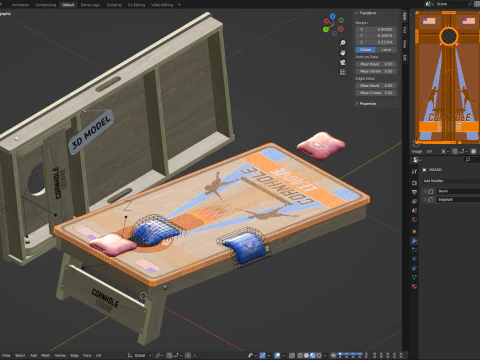Screen dimensions: 480x360
Task: Click the Median Z value field
Action: pos(376,42)
